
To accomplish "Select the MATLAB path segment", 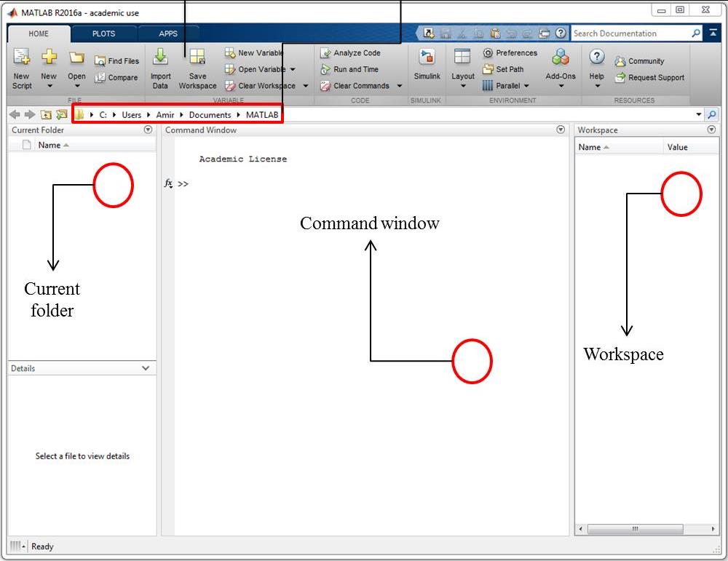I will [262, 115].
